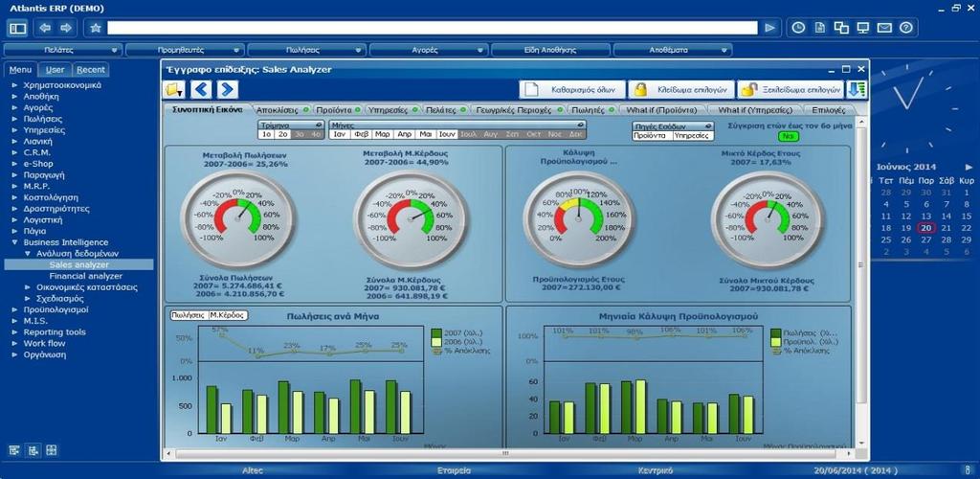This screenshot has width=980, height=479.
Task: Toggle month Ιουν filter
Action: coord(447,134)
